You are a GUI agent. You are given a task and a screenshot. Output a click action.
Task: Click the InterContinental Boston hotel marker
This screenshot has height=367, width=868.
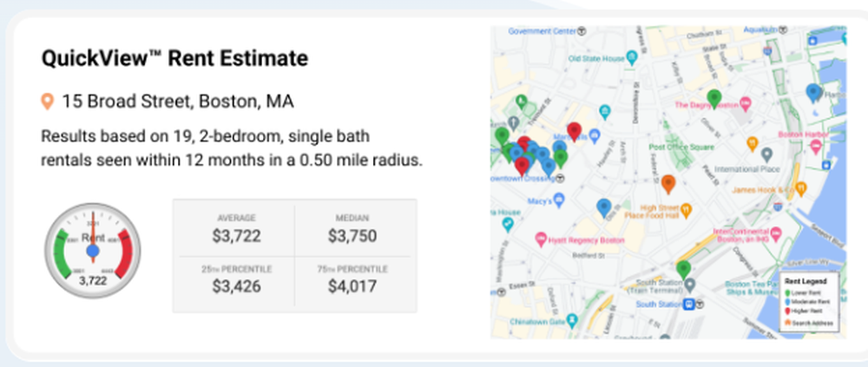(776, 233)
